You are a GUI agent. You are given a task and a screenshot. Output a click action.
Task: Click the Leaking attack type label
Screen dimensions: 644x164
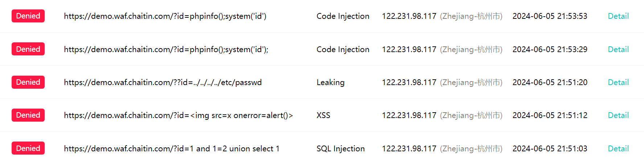[330, 83]
